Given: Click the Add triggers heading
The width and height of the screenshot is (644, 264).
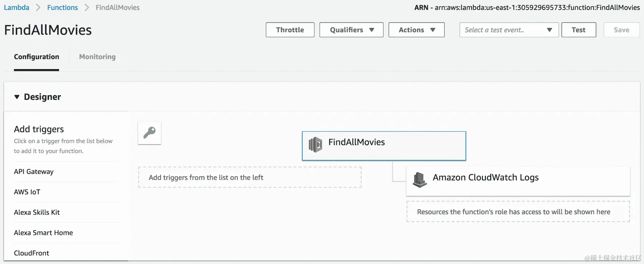Looking at the screenshot, I should click(39, 129).
